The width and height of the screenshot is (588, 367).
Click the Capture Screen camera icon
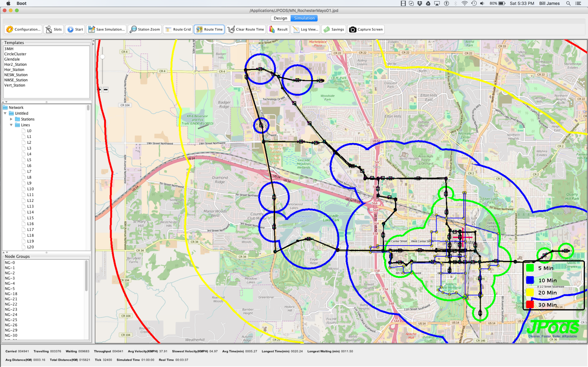pos(352,29)
